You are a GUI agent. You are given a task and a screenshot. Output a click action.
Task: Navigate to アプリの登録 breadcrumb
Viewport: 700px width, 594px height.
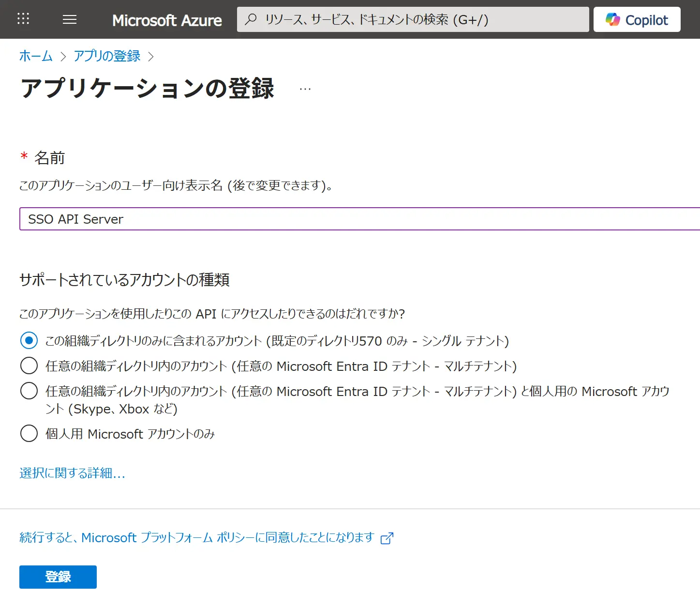(107, 56)
